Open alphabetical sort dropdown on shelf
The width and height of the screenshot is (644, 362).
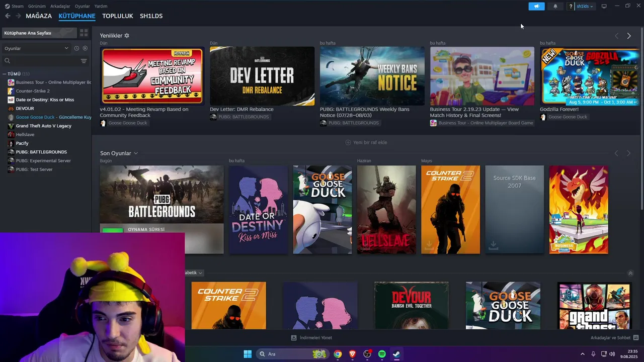[x=194, y=273]
